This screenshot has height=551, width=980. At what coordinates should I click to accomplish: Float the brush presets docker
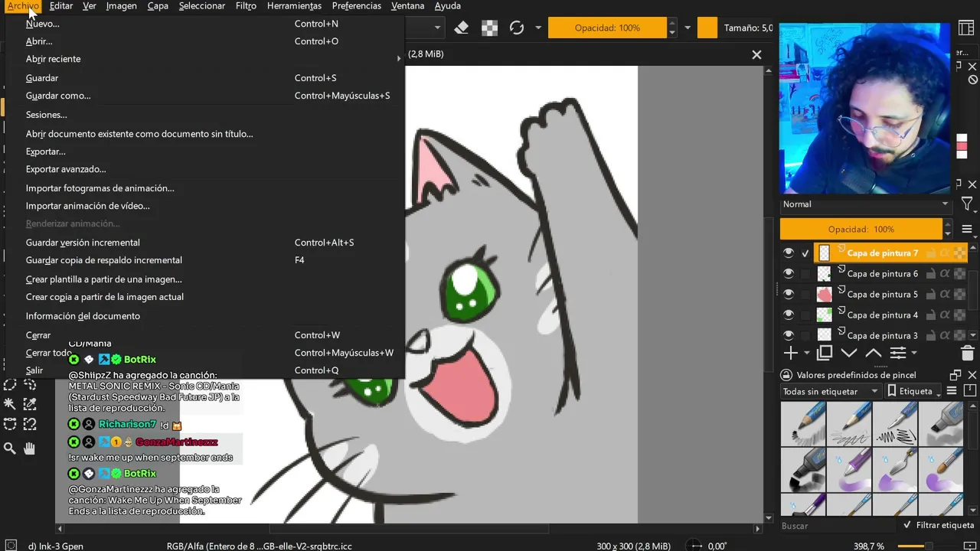click(955, 375)
